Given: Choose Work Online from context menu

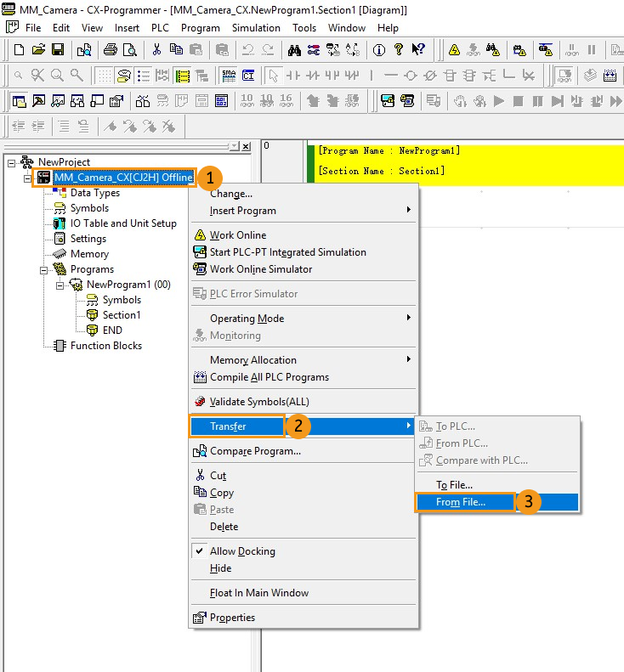Looking at the screenshot, I should coord(237,235).
